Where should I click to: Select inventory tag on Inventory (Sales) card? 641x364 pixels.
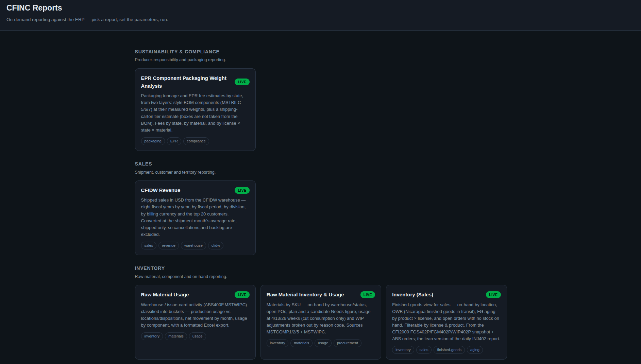pos(403,350)
